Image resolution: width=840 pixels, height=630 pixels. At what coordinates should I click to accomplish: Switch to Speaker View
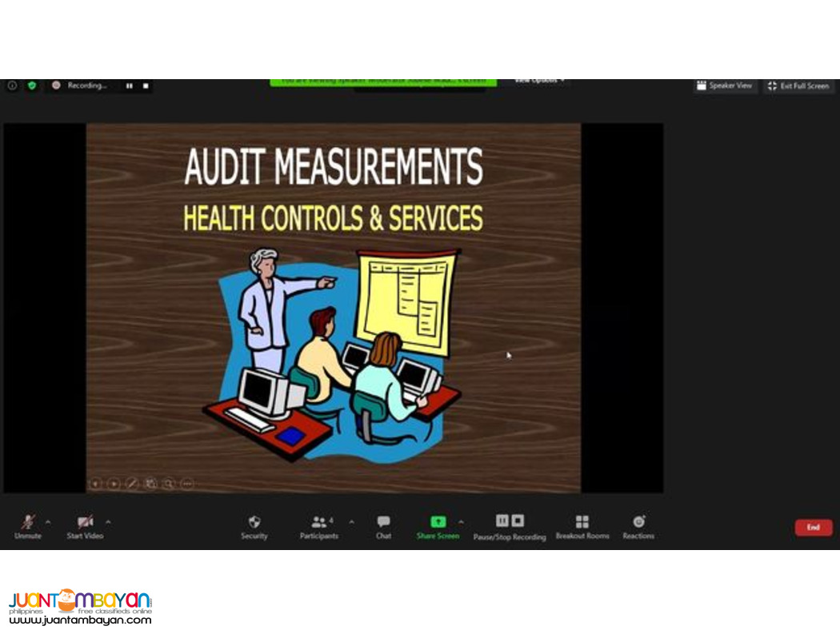pos(725,86)
